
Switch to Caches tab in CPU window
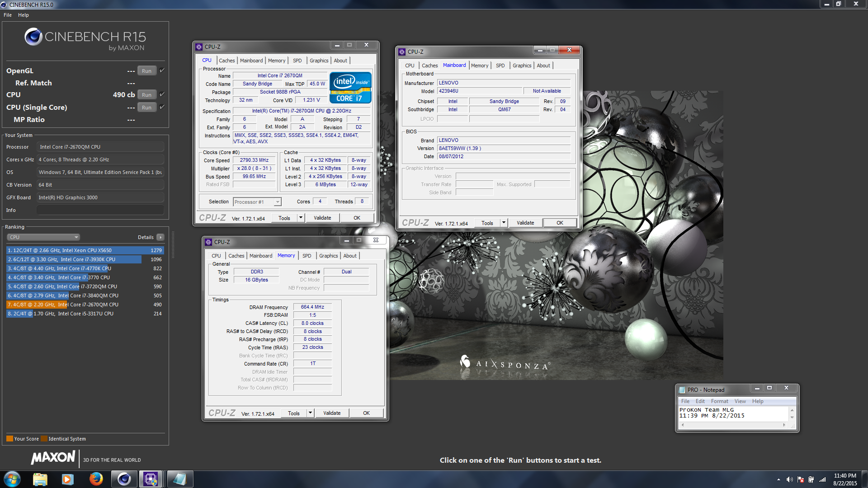[x=227, y=61]
